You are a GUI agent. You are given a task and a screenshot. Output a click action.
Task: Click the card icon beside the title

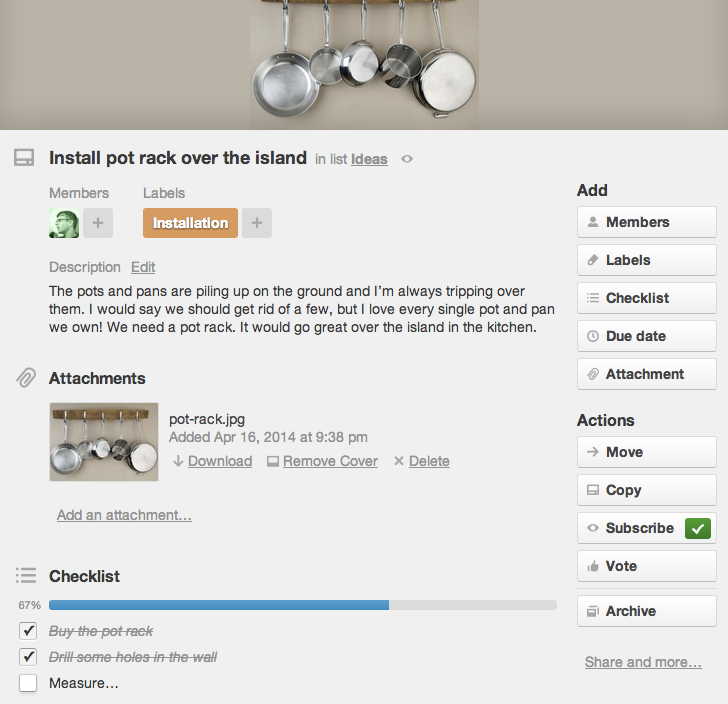coord(24,158)
